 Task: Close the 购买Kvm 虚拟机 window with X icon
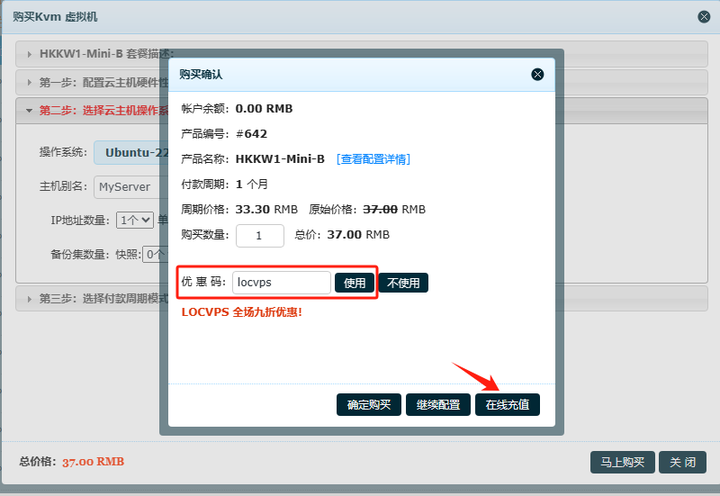(x=704, y=17)
